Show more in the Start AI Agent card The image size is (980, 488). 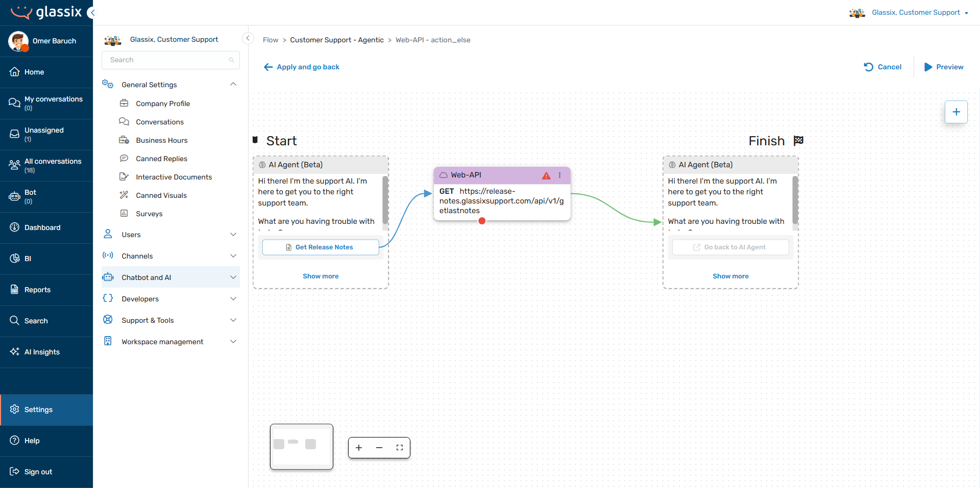click(321, 276)
